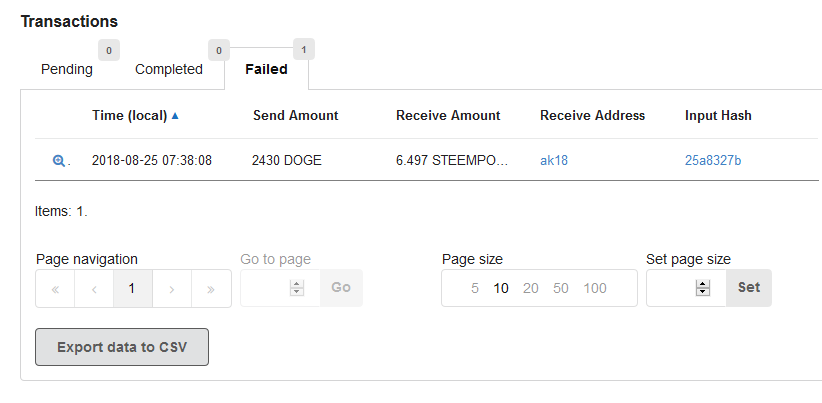This screenshot has width=822, height=403.
Task: Jump to last page arrow
Action: pos(211,288)
